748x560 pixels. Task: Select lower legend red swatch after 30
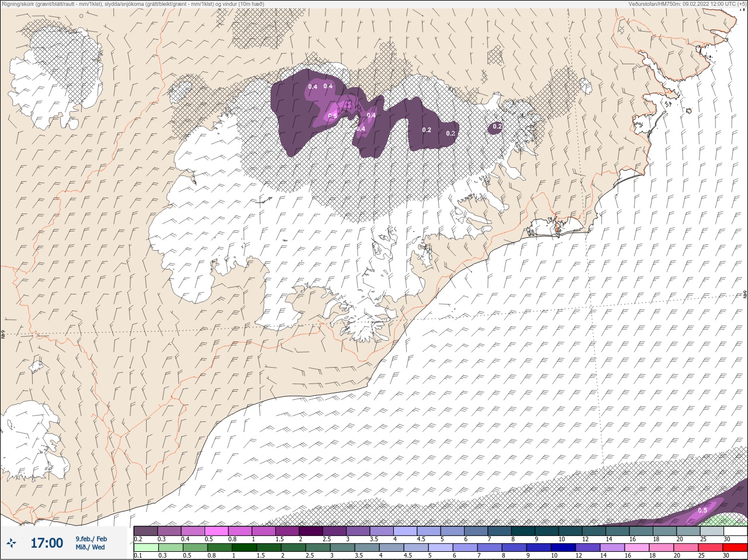[x=735, y=547]
